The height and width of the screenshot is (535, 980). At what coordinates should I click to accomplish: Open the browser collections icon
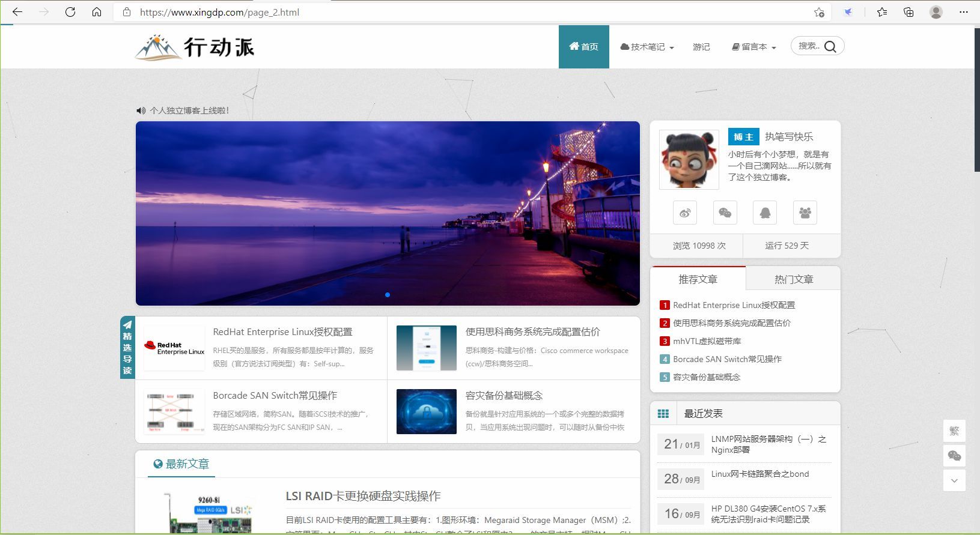pyautogui.click(x=908, y=12)
